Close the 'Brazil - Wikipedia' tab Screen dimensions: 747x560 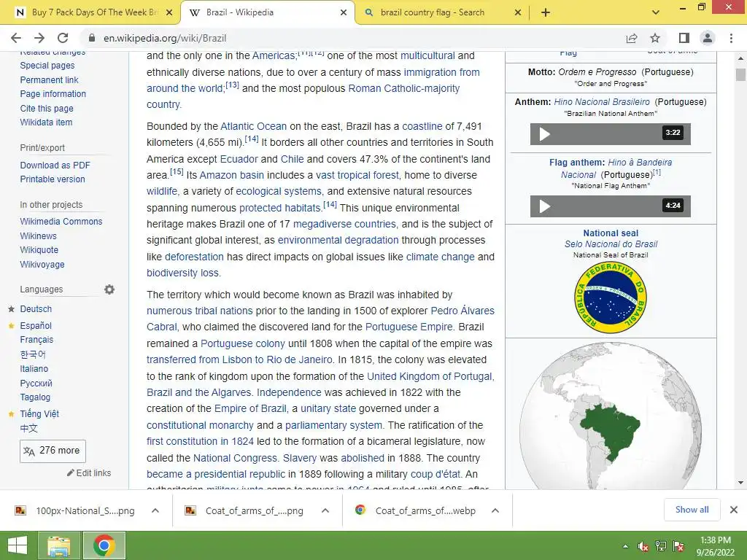point(344,13)
